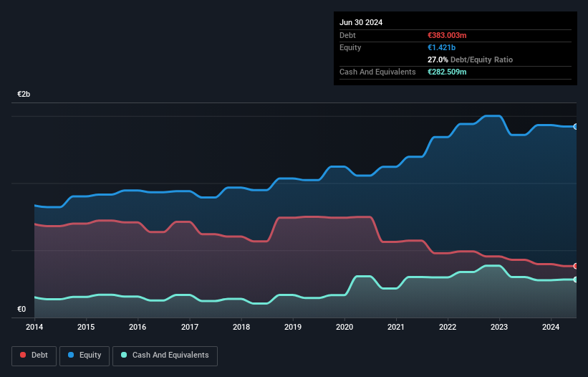
Task: Click the teal Cash endpoint marker
Action: (576, 280)
